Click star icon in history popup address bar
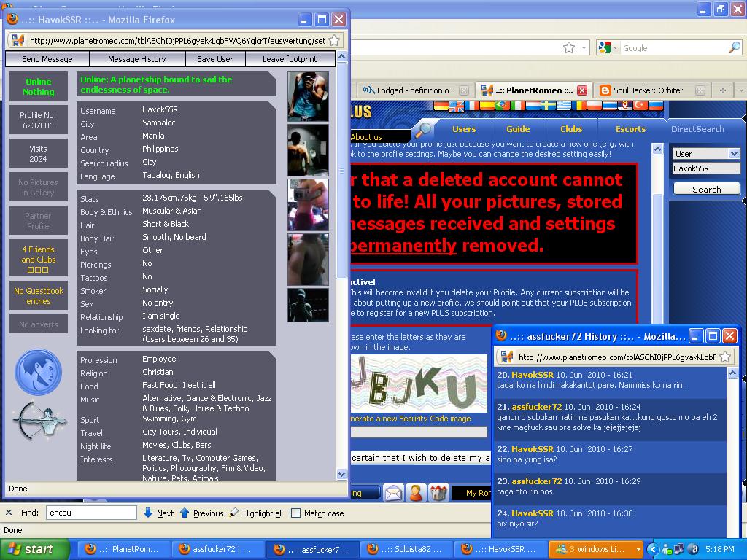 pos(726,357)
